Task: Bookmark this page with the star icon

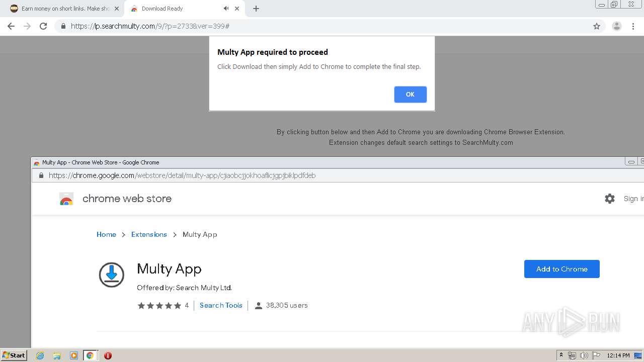Action: click(x=597, y=26)
